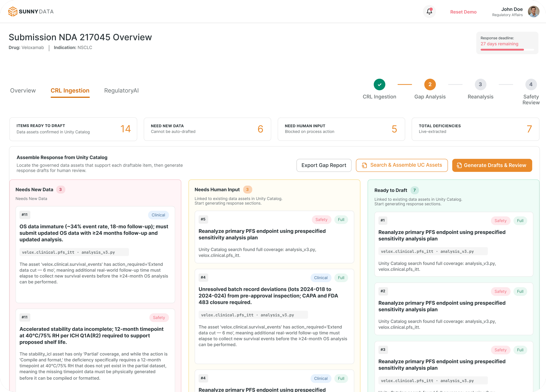Click the Safety tag on card #5
The image size is (546, 392).
pyautogui.click(x=321, y=220)
